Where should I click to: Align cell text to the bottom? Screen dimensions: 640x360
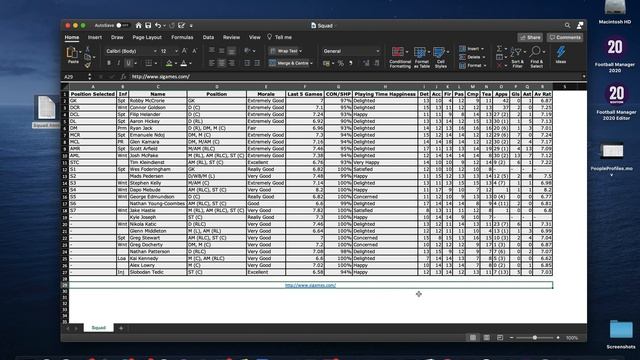(231, 51)
